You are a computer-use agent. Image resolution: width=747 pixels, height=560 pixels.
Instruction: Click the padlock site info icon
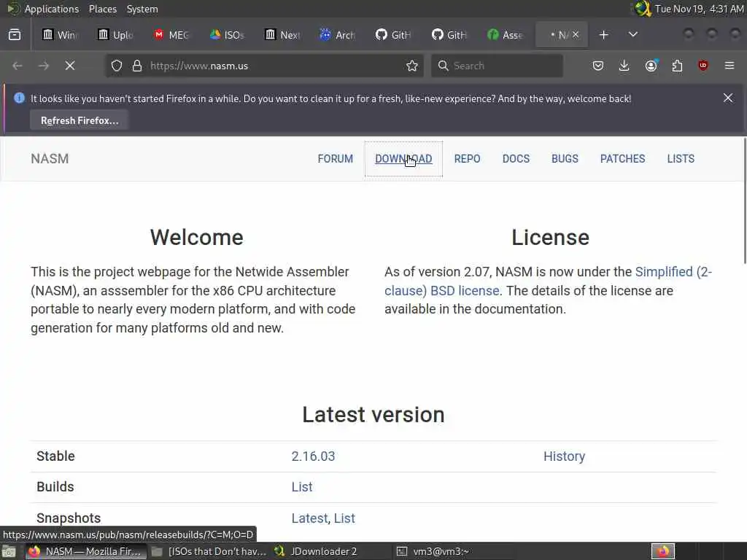(x=137, y=66)
